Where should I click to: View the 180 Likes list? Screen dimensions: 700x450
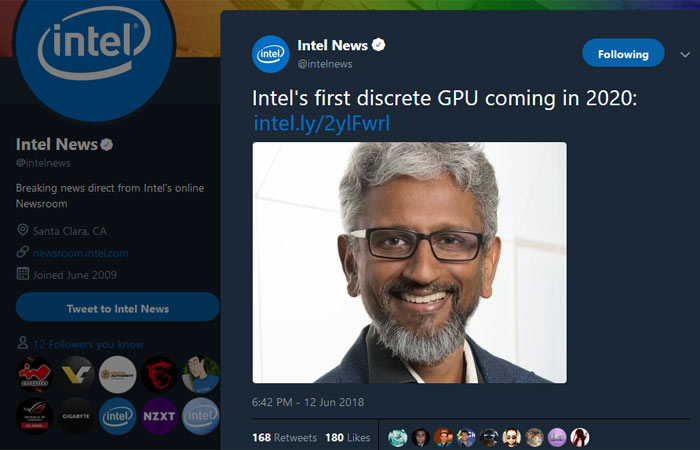click(x=348, y=438)
